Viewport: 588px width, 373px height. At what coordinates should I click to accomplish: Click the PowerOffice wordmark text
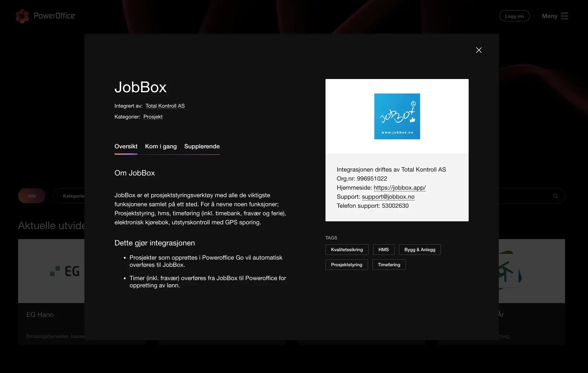(54, 16)
